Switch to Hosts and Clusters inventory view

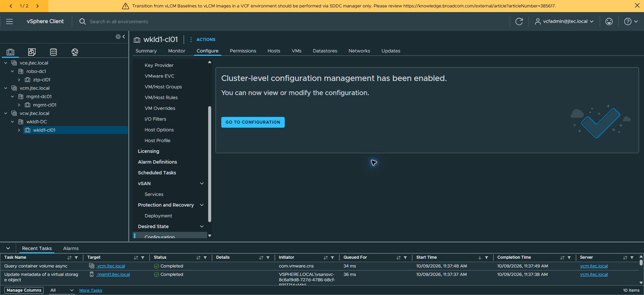pyautogui.click(x=10, y=52)
